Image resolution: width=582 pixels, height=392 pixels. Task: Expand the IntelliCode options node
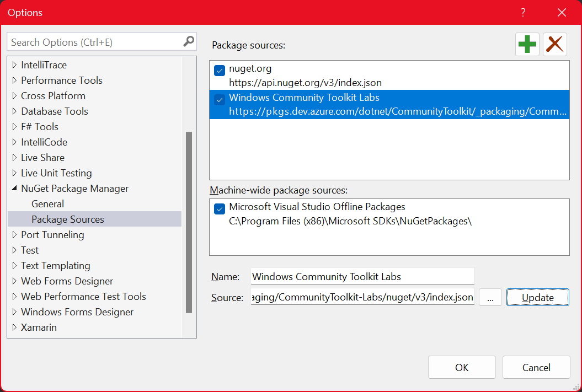tap(14, 142)
